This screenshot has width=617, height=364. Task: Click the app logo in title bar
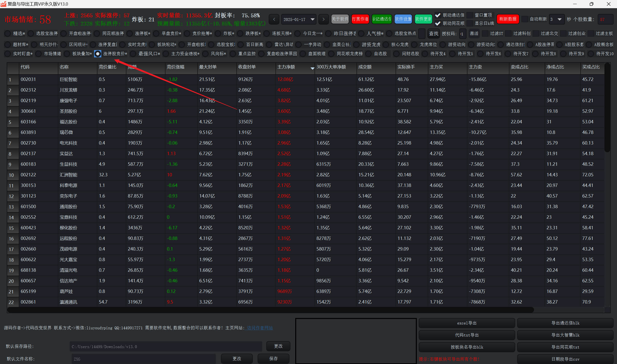[x=3, y=4]
